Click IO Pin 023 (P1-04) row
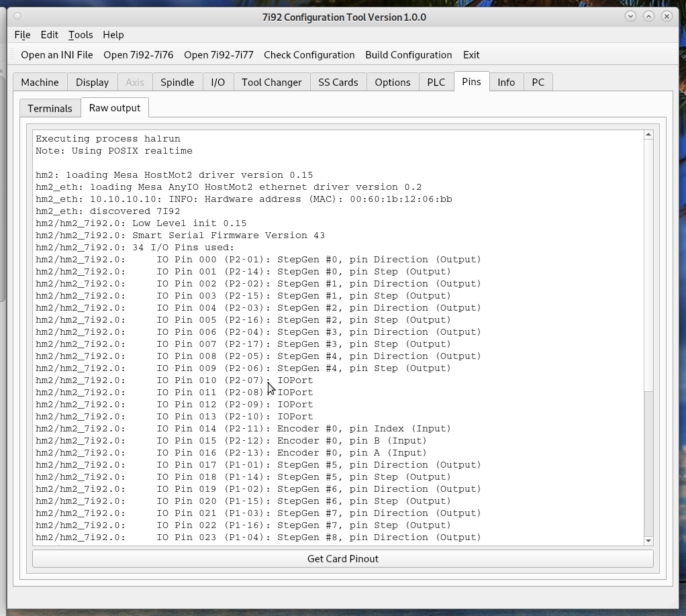Viewport: 686px width, 616px height. [x=258, y=537]
